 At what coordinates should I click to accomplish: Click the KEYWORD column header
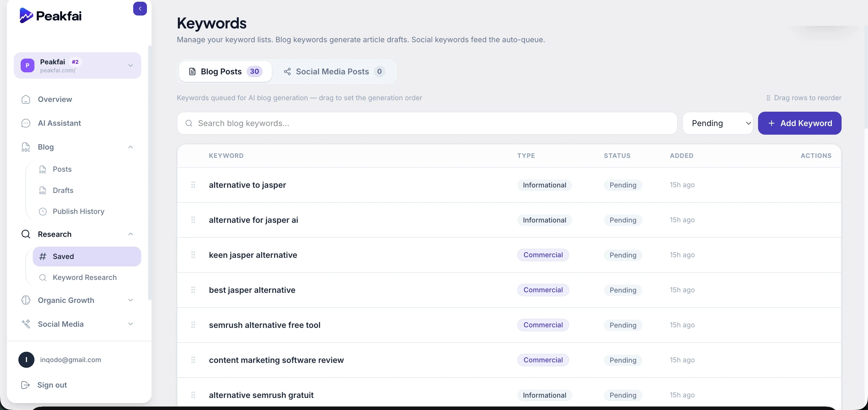tap(226, 156)
